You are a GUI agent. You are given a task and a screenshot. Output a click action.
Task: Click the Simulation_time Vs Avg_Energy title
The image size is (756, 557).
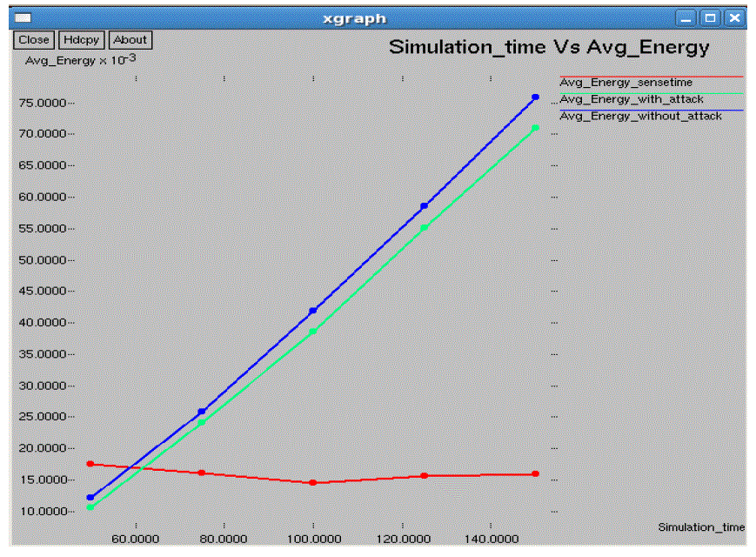point(549,47)
